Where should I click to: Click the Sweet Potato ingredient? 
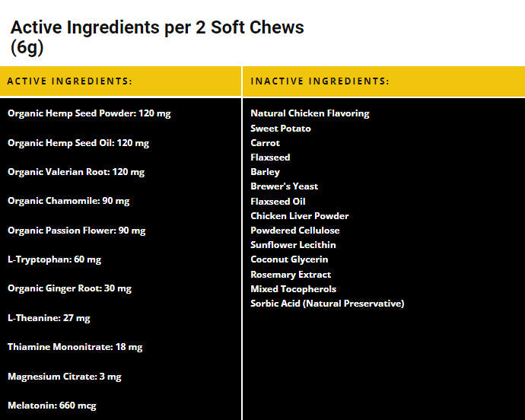tap(281, 129)
